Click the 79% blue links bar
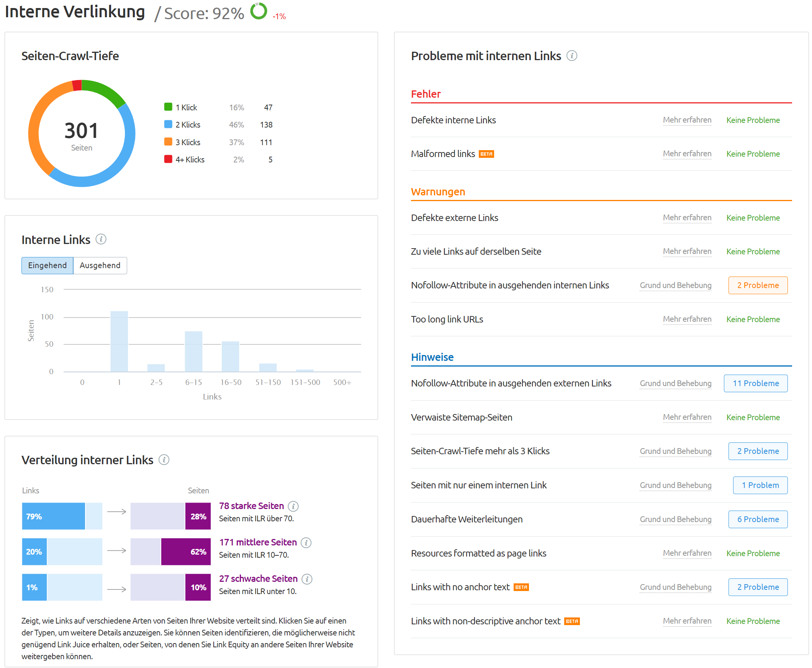The image size is (812, 668). [54, 516]
